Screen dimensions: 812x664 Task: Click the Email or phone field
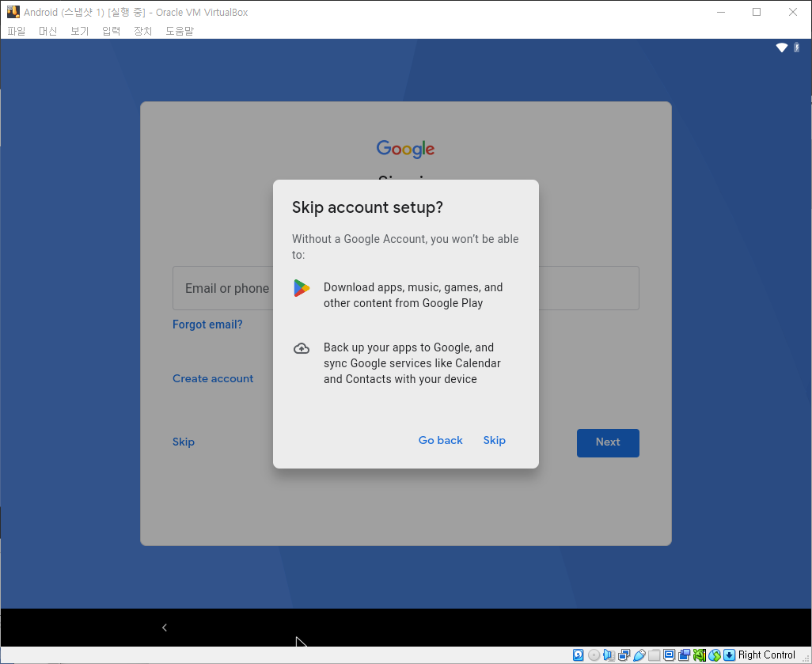tap(405, 289)
